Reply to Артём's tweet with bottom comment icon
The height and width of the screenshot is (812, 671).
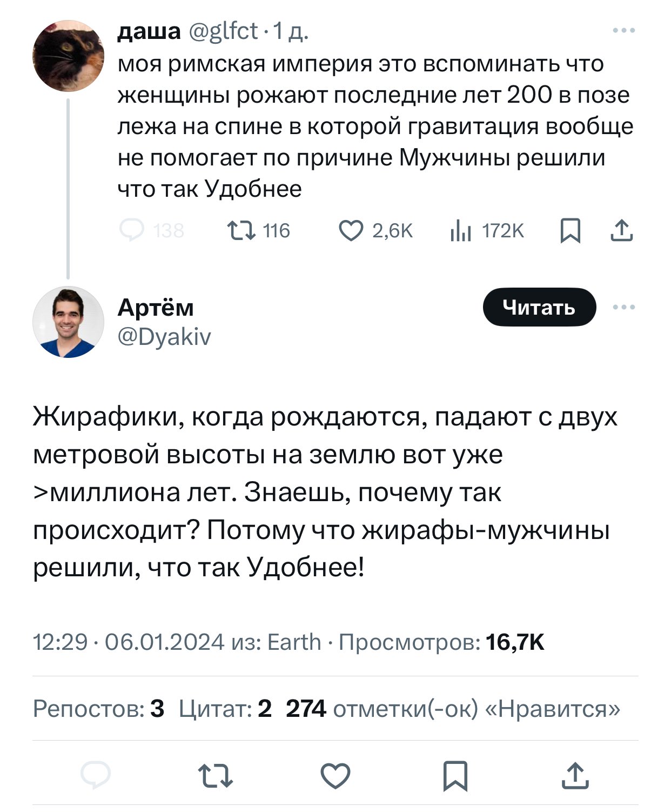96,776
